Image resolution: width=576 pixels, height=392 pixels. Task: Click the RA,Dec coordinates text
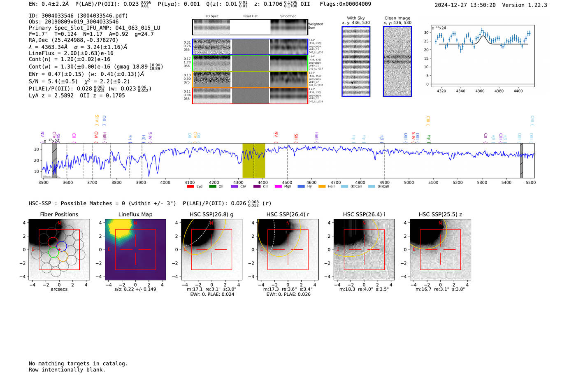tap(73, 40)
